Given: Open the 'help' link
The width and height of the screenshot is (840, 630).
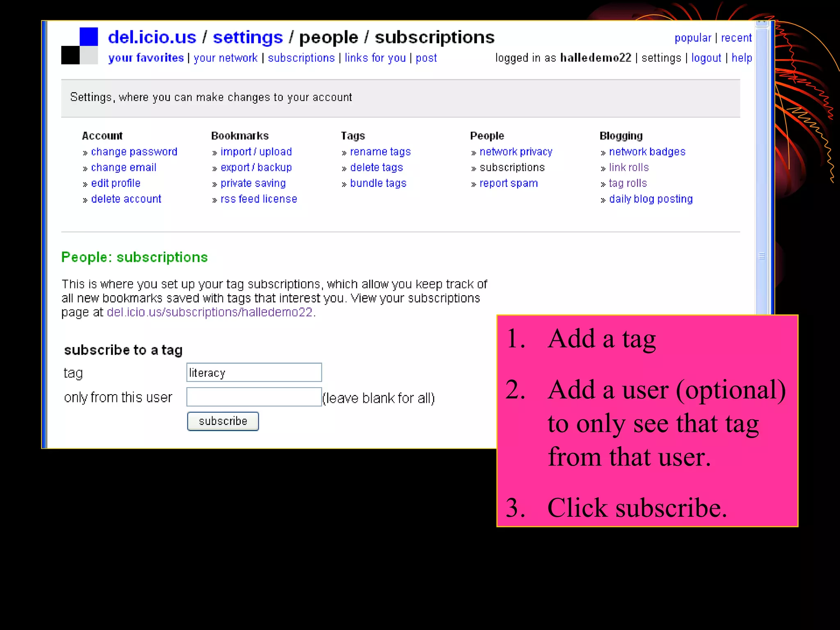Looking at the screenshot, I should pyautogui.click(x=742, y=58).
